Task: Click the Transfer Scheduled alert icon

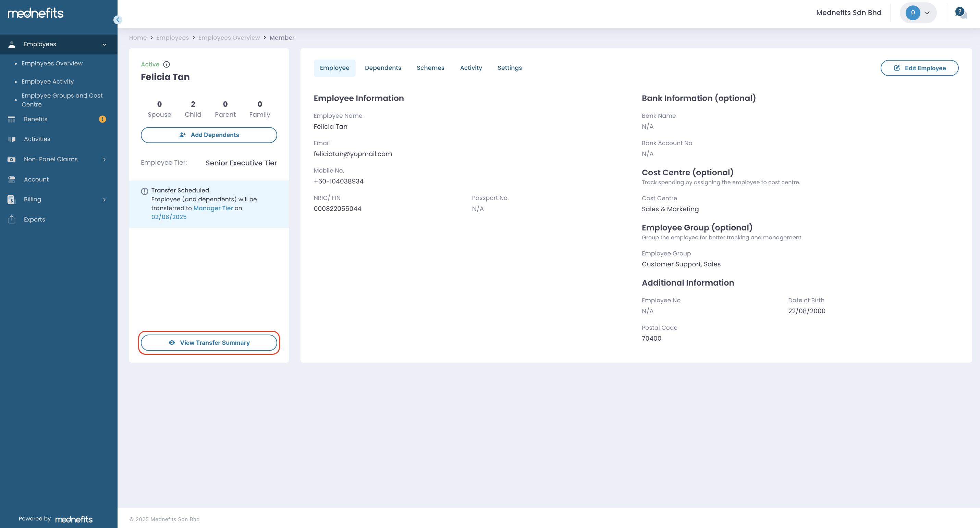Action: [145, 191]
